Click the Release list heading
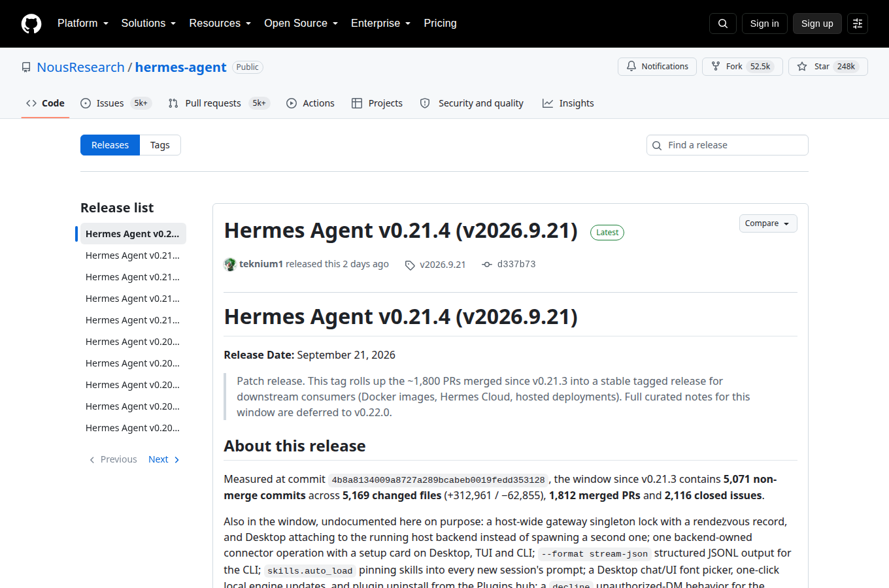Image resolution: width=889 pixels, height=588 pixels. (x=117, y=208)
